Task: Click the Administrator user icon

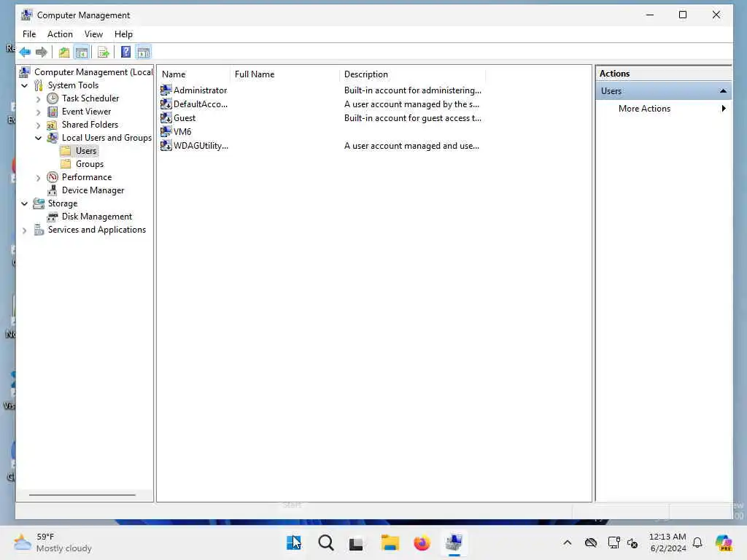Action: coord(166,90)
